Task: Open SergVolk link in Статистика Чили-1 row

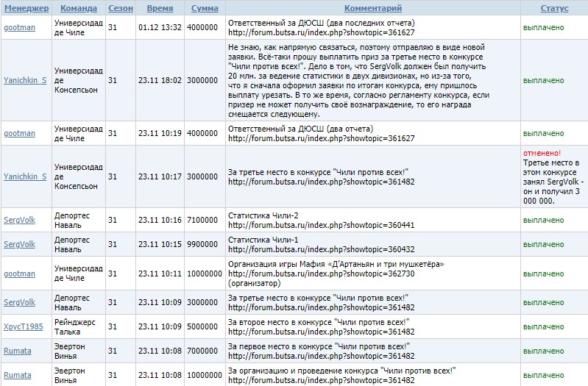Action: pyautogui.click(x=19, y=243)
